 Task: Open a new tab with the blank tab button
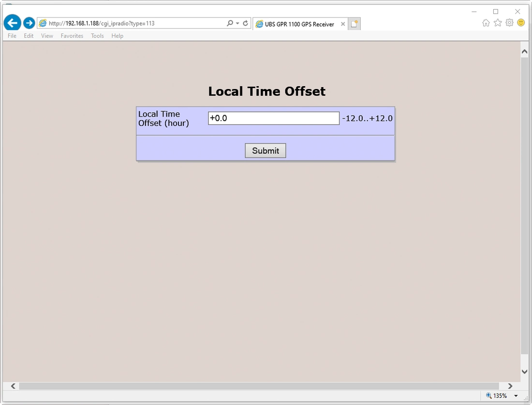click(x=354, y=24)
